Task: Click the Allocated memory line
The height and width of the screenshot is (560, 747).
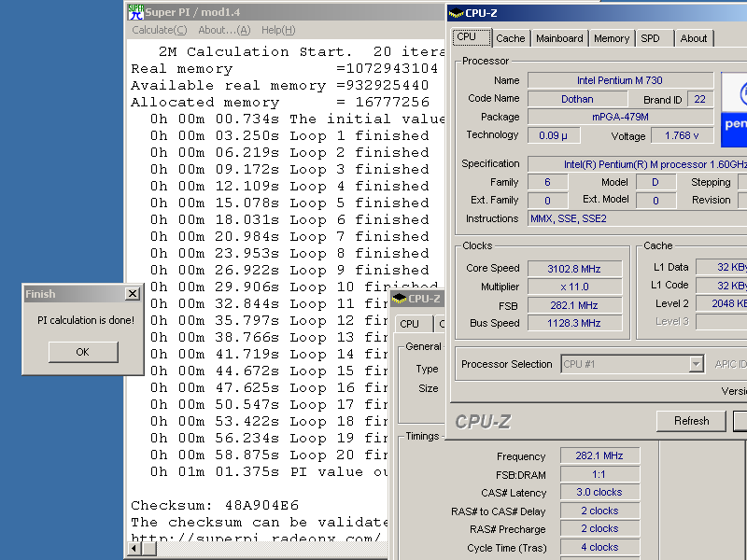Action: click(x=280, y=102)
